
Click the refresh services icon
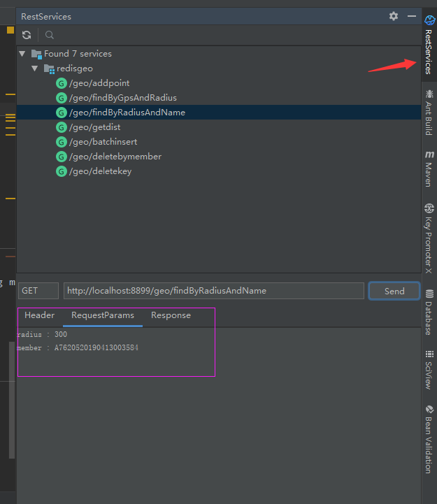click(27, 35)
